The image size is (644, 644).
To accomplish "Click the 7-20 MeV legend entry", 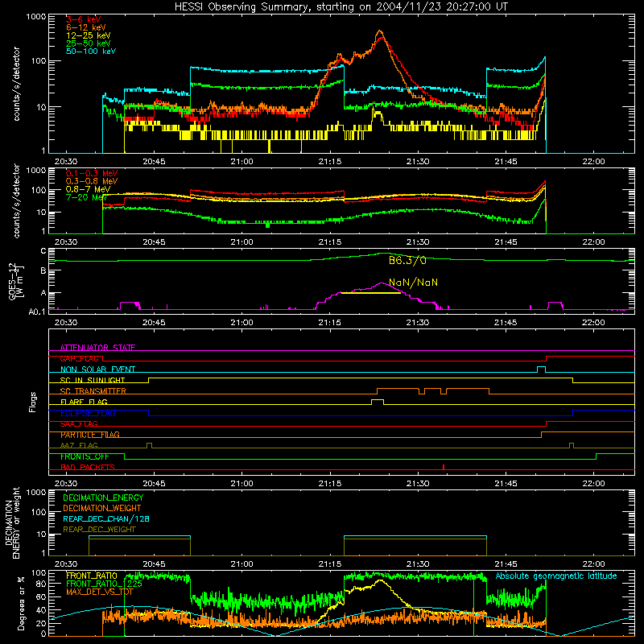I will click(x=86, y=197).
